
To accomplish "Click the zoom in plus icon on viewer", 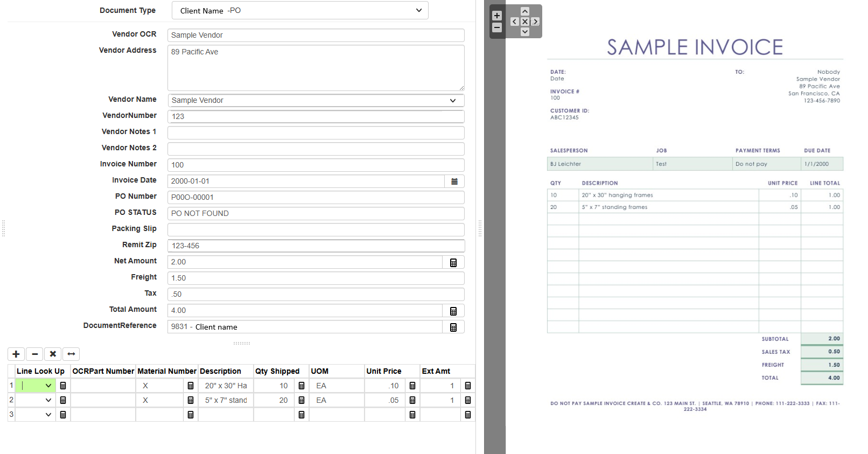I will [497, 16].
